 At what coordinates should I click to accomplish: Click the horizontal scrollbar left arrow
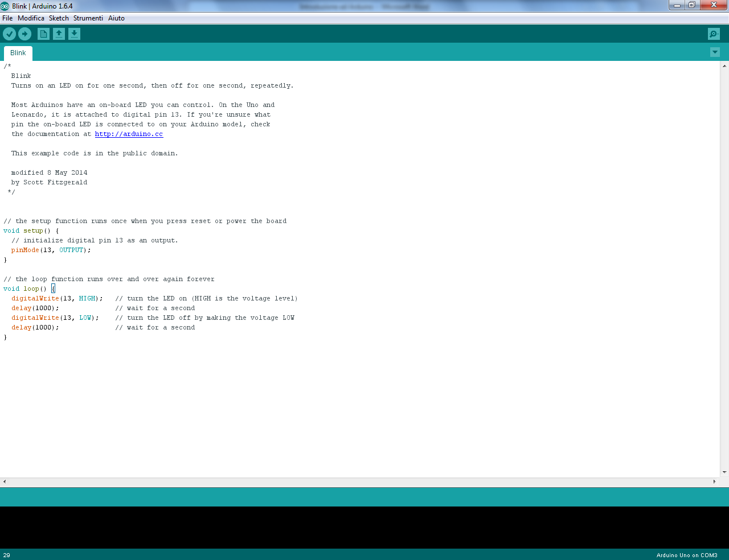point(5,481)
